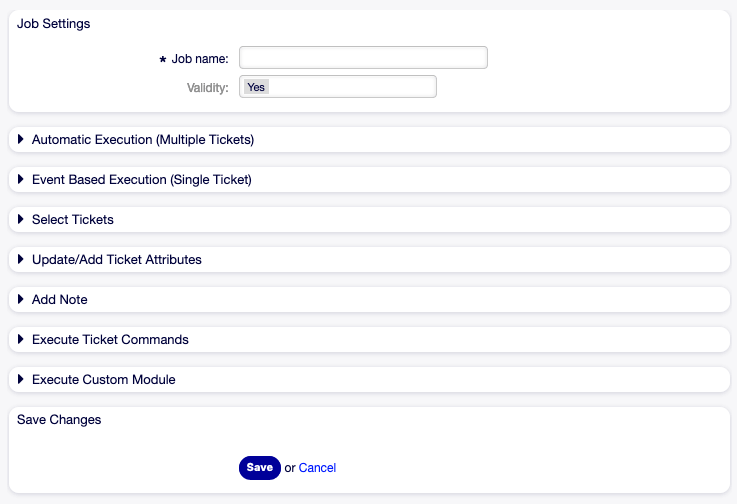The width and height of the screenshot is (737, 504).
Task: Expand the Event Based Execution arrow icon
Action: click(x=21, y=180)
